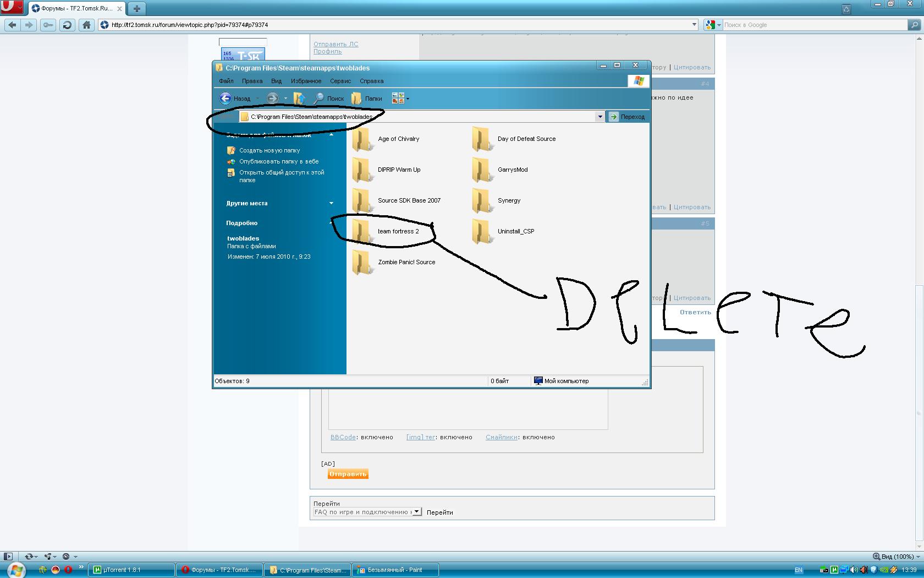The width and height of the screenshot is (924, 578).
Task: Click the Explorer forward arrow button
Action: (x=272, y=99)
